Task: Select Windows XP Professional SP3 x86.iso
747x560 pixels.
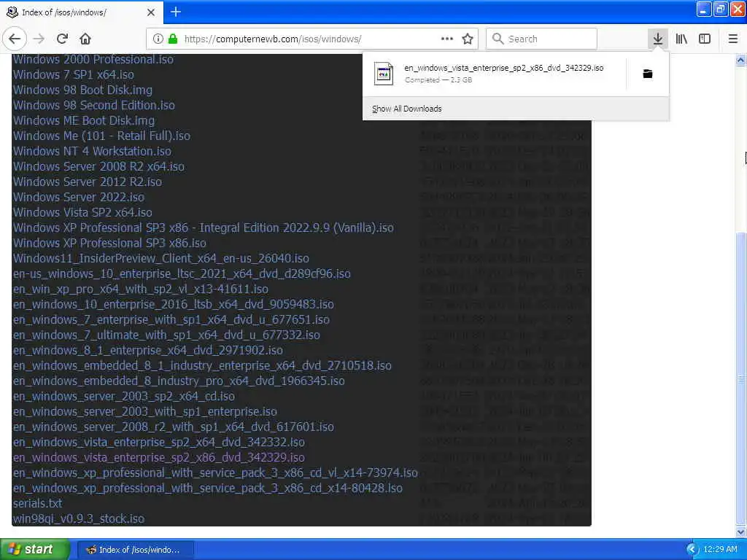Action: (x=109, y=243)
